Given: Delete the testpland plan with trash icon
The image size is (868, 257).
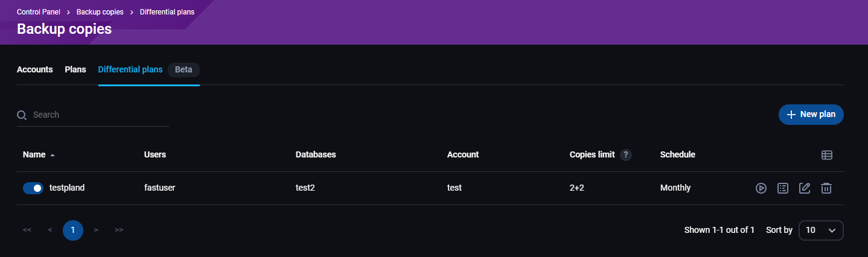Looking at the screenshot, I should [x=826, y=188].
